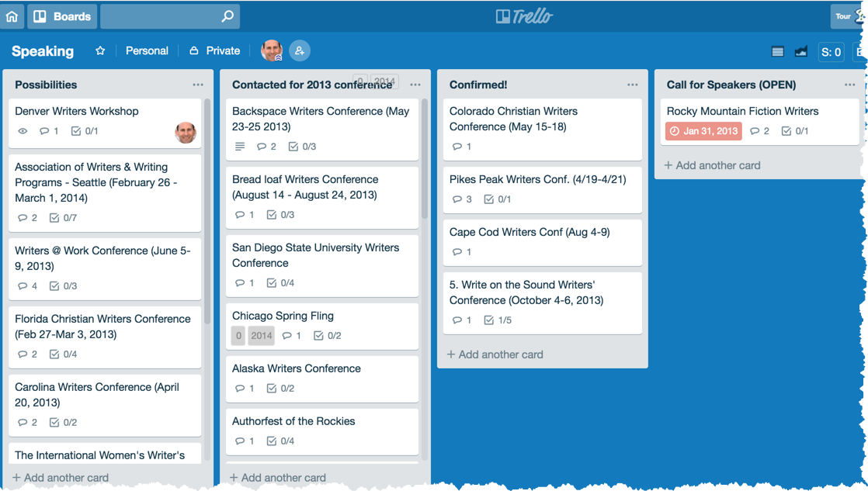
Task: Open Association of Writers & Writing Programs card
Action: [105, 193]
